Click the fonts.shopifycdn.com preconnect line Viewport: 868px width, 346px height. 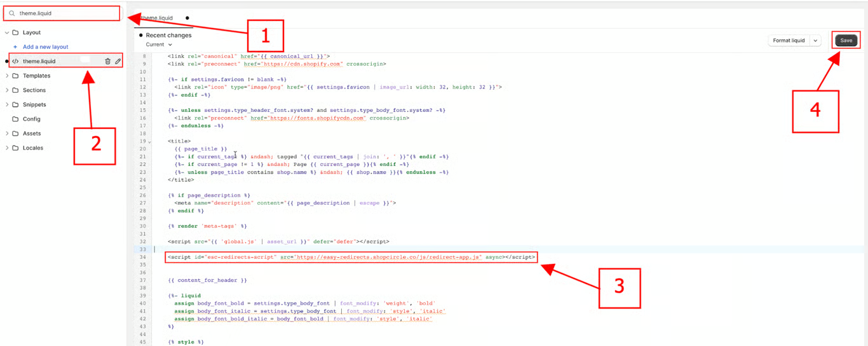click(x=292, y=118)
